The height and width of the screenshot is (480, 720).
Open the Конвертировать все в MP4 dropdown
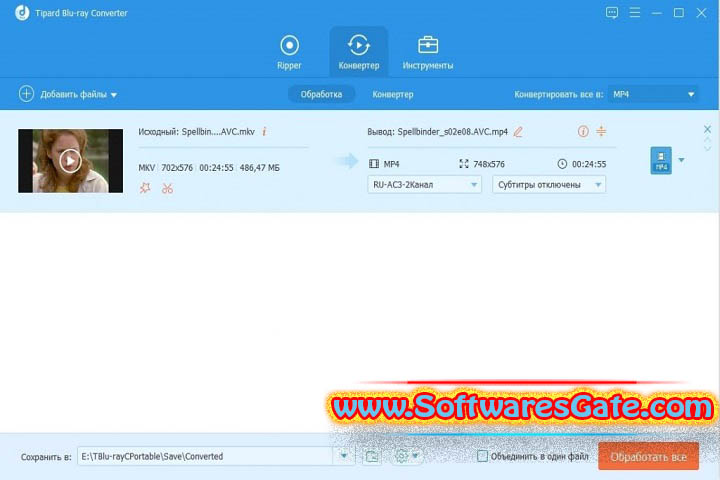click(x=653, y=94)
